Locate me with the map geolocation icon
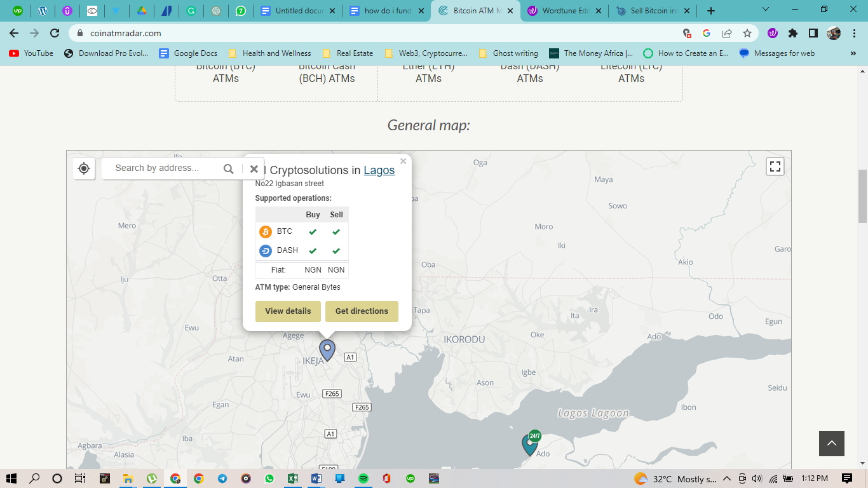This screenshot has height=488, width=868. 84,168
